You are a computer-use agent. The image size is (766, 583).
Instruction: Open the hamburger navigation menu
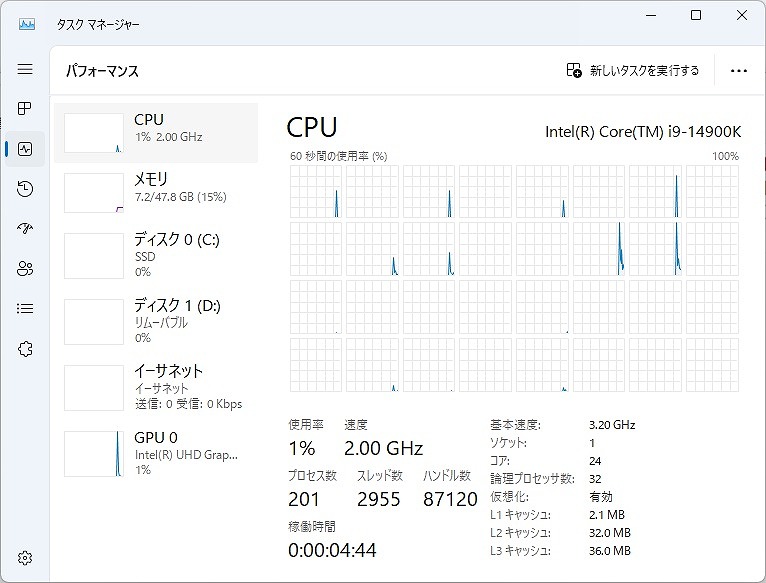(25, 70)
